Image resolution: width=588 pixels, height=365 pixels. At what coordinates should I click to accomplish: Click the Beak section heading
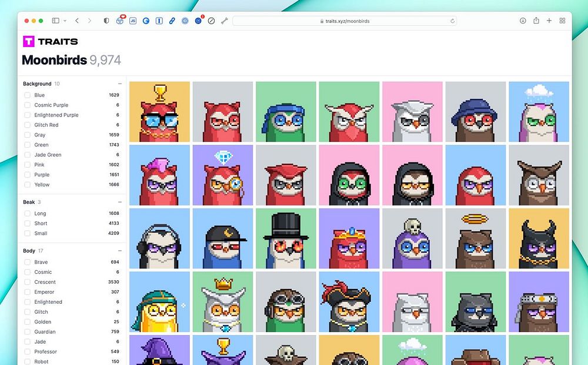coord(29,202)
